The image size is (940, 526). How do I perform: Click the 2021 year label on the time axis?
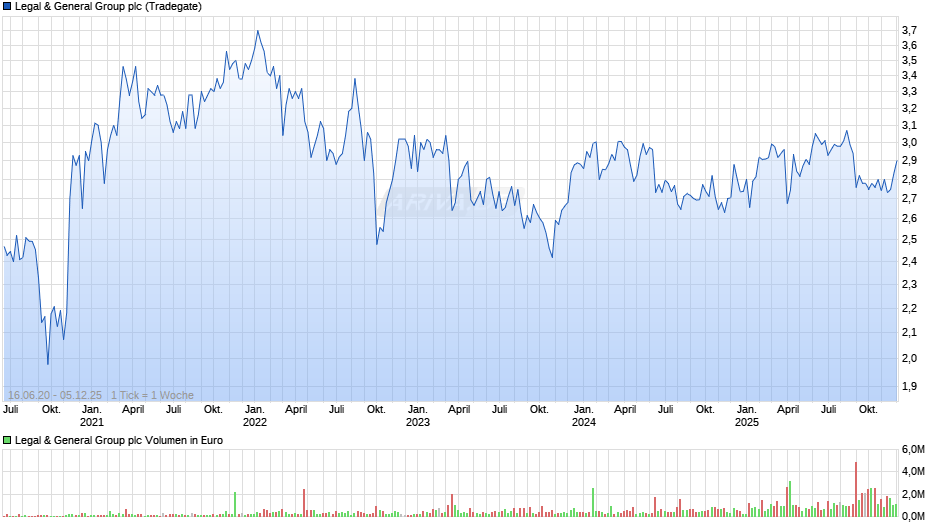click(92, 422)
